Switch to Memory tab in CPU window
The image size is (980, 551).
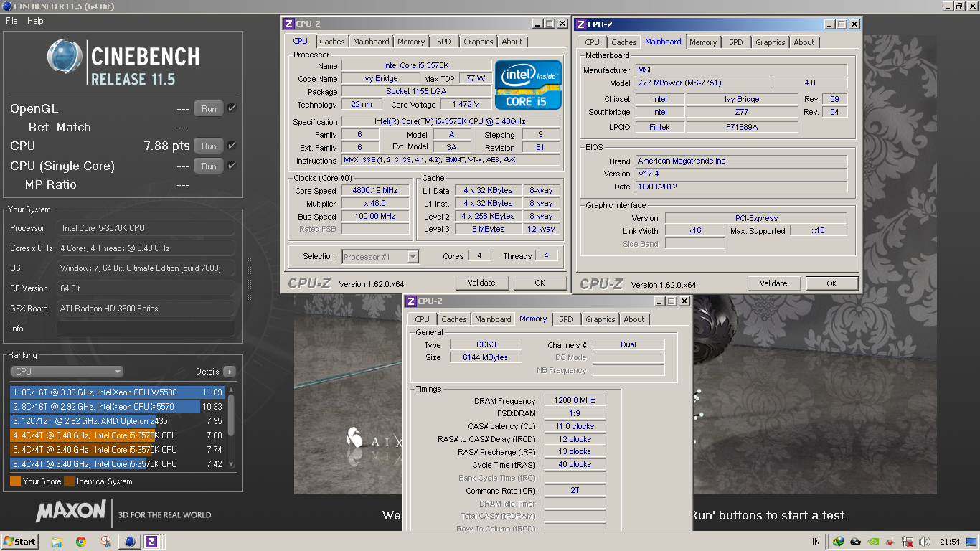click(411, 42)
